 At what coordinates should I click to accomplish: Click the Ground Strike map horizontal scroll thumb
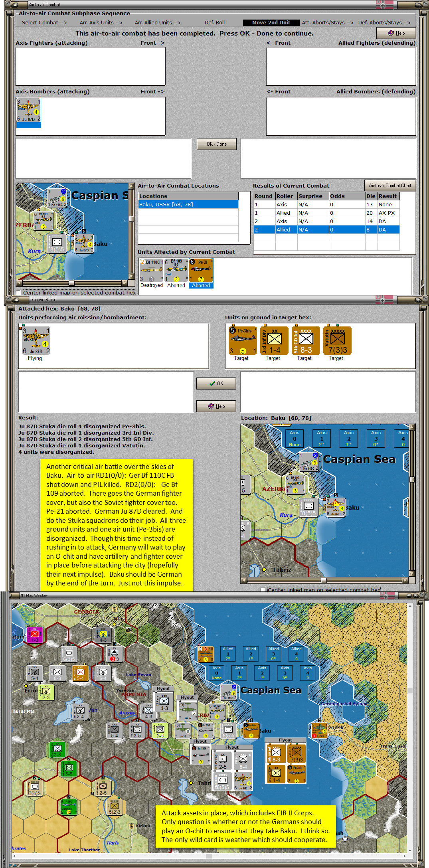324,580
